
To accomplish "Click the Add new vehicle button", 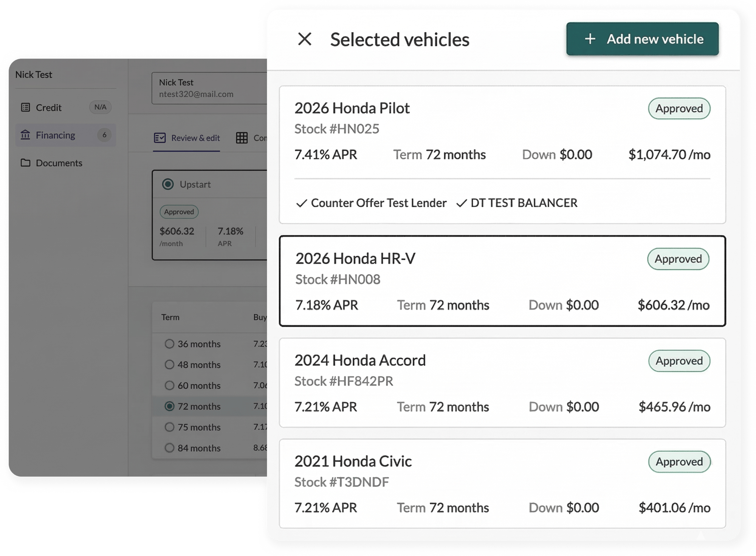I will 642,39.
